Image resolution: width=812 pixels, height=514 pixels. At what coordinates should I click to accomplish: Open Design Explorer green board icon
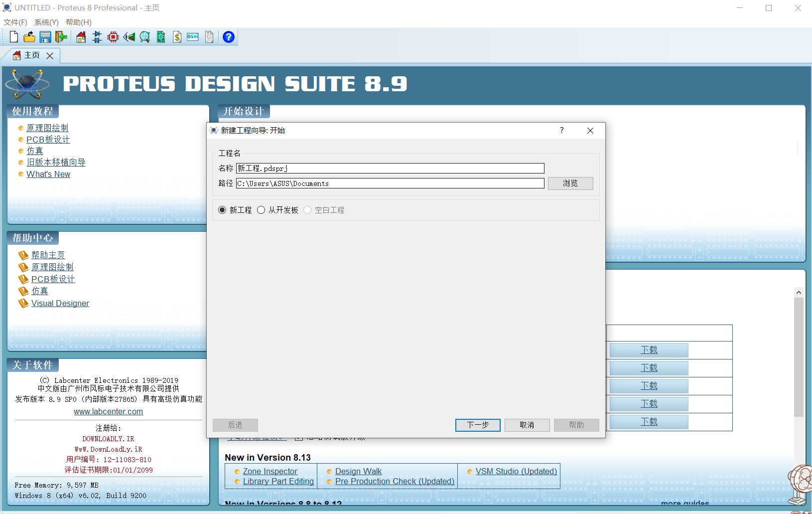pos(161,37)
